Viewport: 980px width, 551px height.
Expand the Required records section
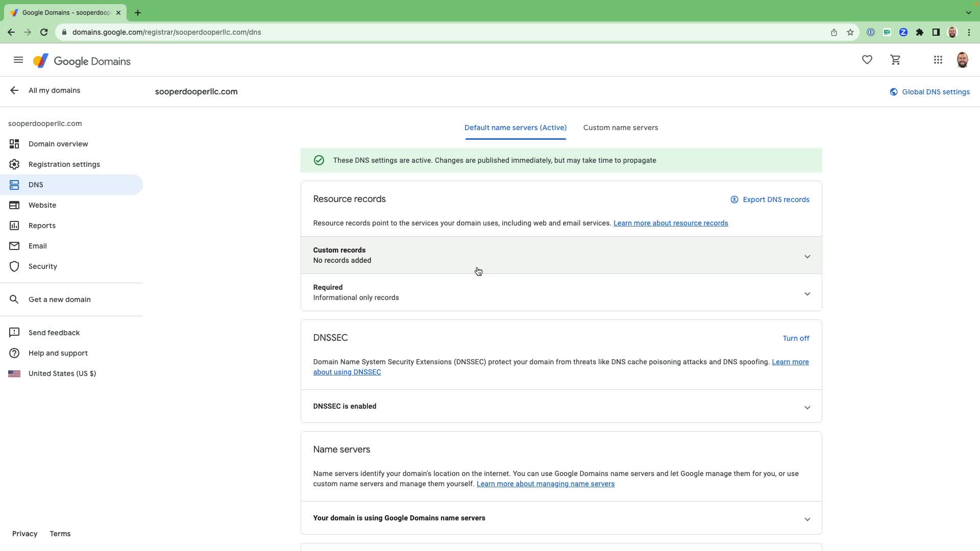click(807, 293)
